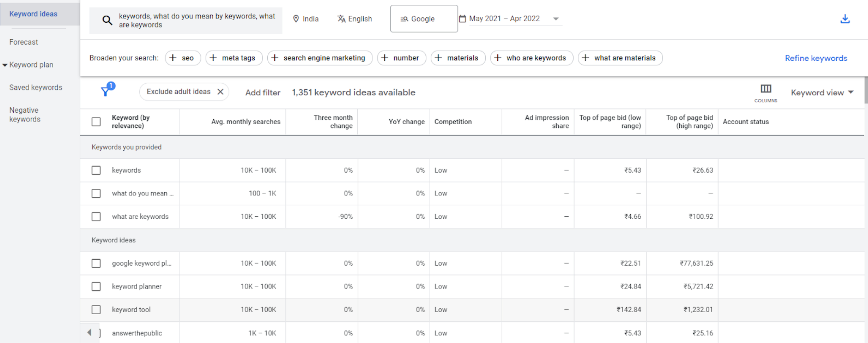Change the English language setting
Viewport: 868px width, 343px height.
point(354,19)
